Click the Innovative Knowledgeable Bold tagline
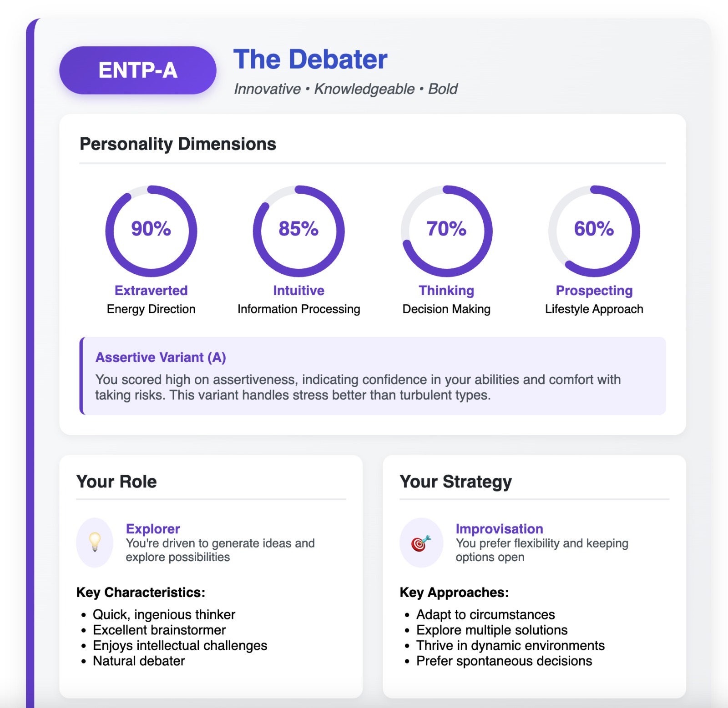Viewport: 728px width, 708px height. point(346,89)
